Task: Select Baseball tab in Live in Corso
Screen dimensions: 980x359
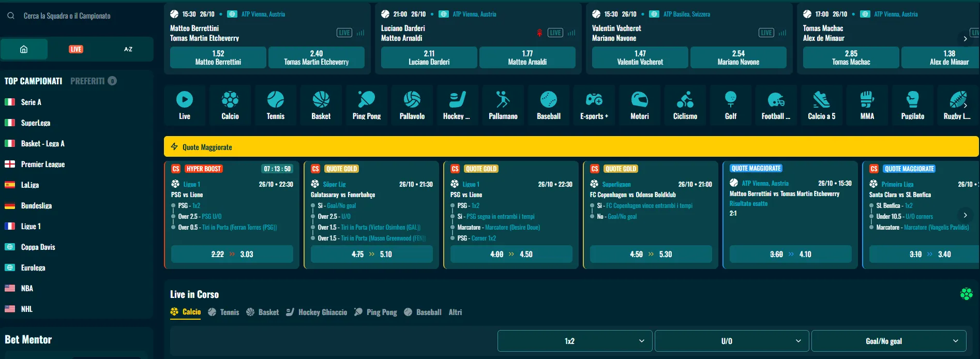Action: pos(423,312)
